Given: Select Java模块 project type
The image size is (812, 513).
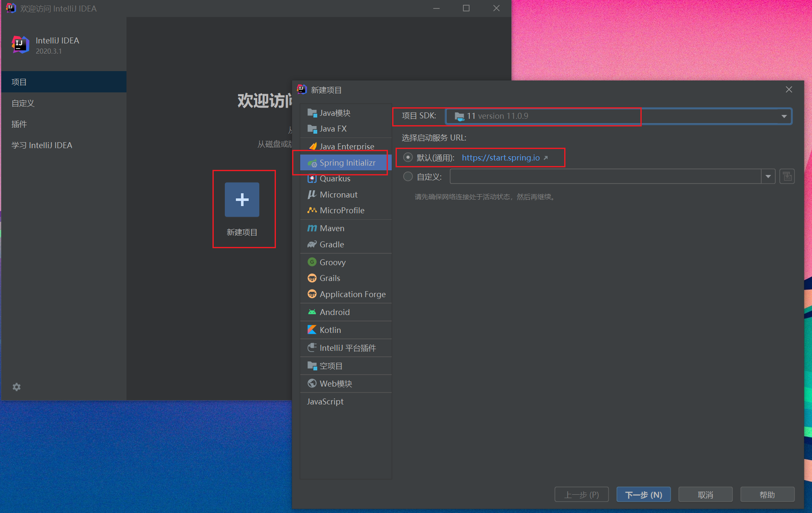Looking at the screenshot, I should [346, 113].
